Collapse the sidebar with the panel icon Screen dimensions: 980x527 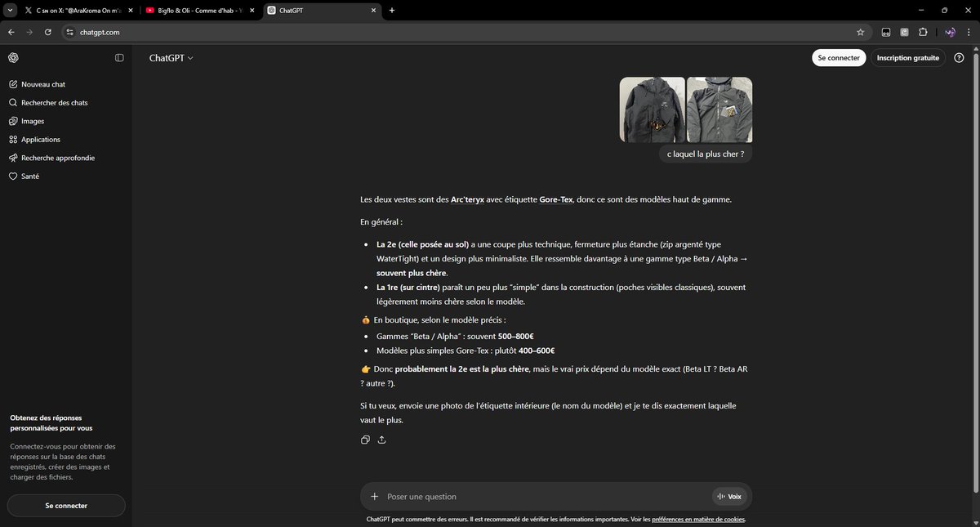tap(119, 58)
